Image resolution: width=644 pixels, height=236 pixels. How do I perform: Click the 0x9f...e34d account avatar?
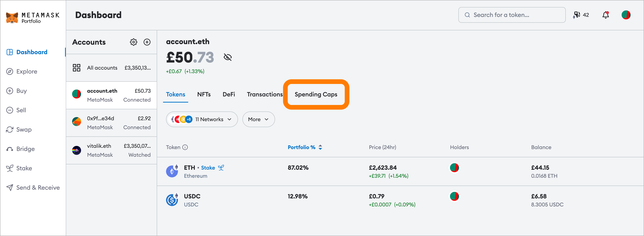tap(77, 122)
